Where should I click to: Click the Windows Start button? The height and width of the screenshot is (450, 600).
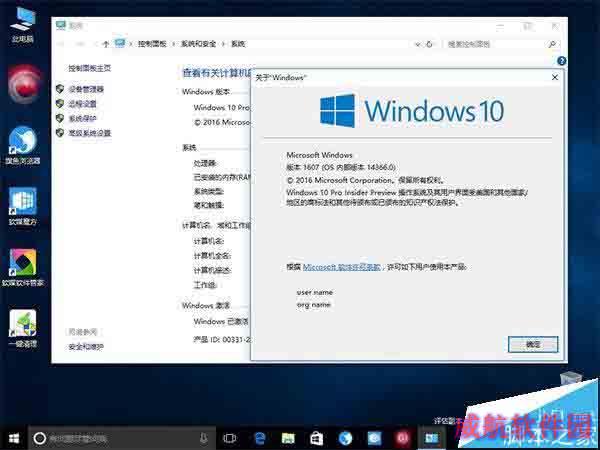point(14,438)
